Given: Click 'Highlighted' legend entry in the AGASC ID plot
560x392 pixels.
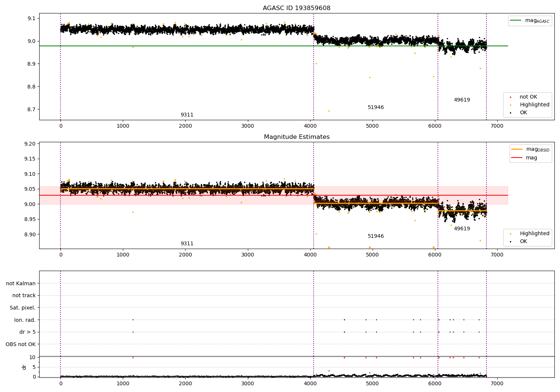Looking at the screenshot, I should (x=529, y=105).
